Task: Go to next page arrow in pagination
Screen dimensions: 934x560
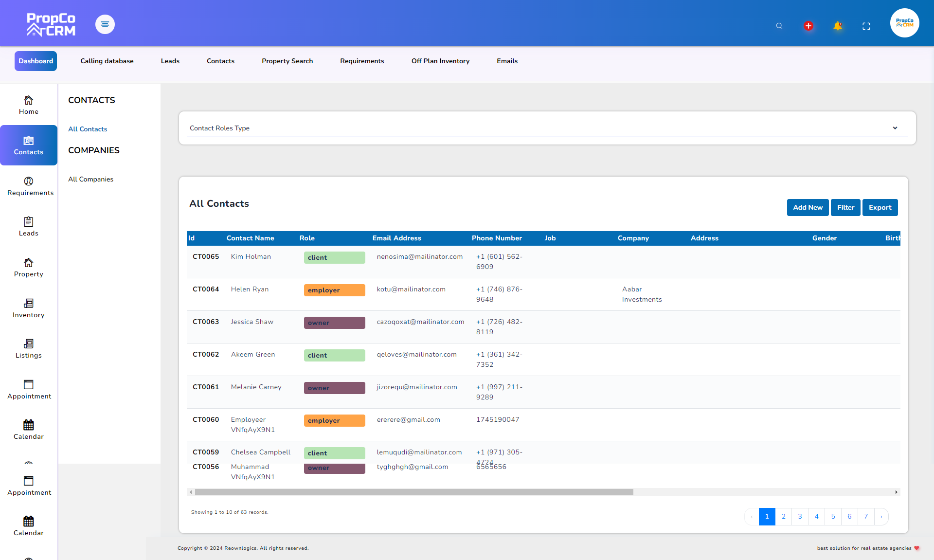Action: pyautogui.click(x=881, y=517)
